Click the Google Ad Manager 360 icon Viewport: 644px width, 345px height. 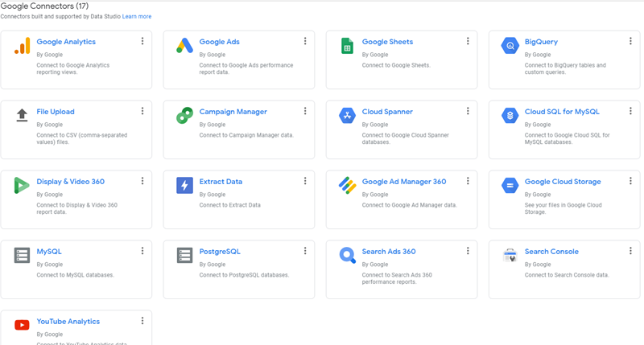[348, 186]
